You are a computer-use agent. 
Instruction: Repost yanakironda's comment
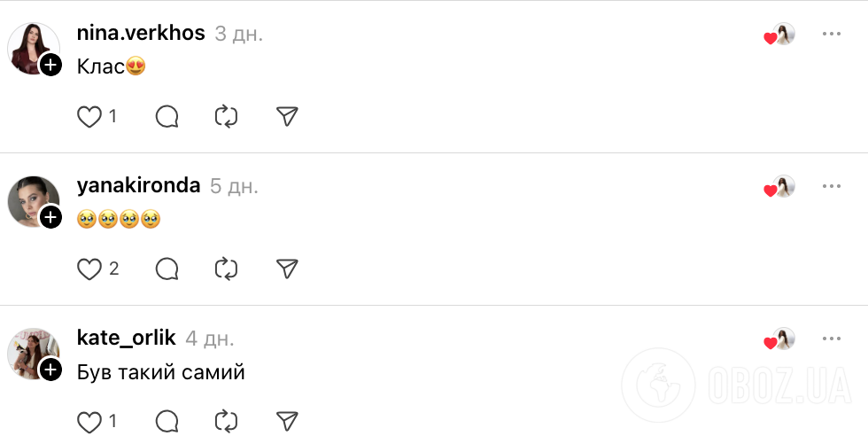227,269
